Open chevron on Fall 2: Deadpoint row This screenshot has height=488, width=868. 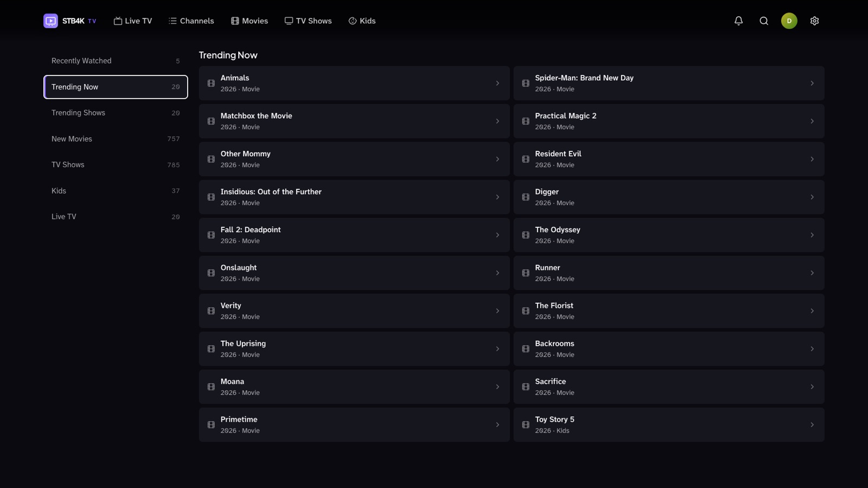click(x=497, y=235)
